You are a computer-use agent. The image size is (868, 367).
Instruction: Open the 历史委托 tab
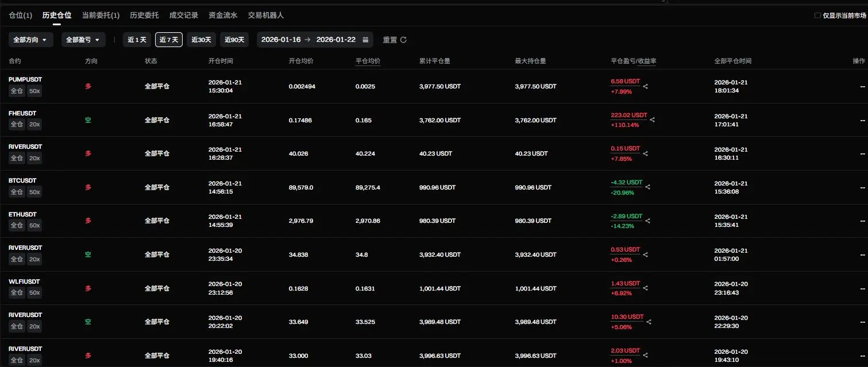145,16
